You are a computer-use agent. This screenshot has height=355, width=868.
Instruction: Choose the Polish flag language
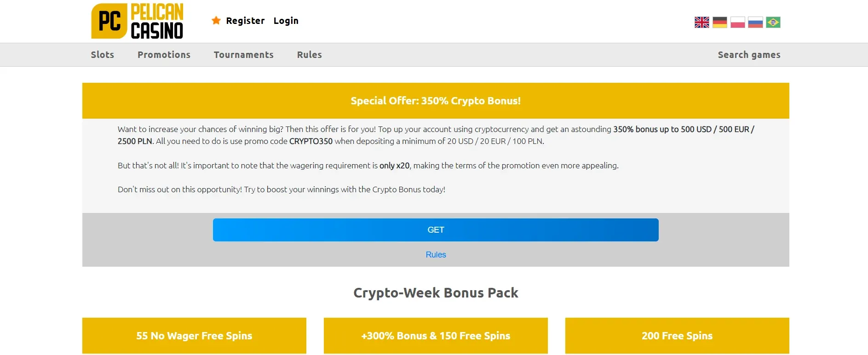point(737,22)
